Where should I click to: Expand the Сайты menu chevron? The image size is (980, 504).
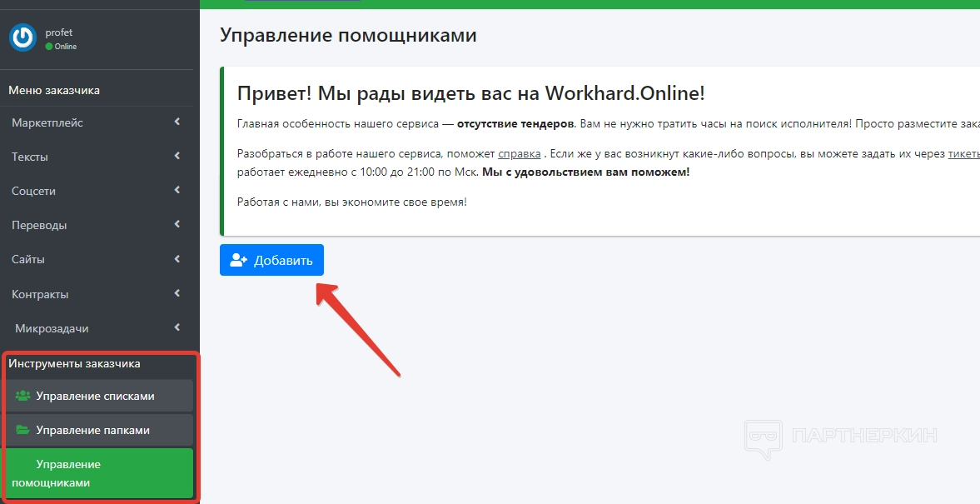point(177,258)
